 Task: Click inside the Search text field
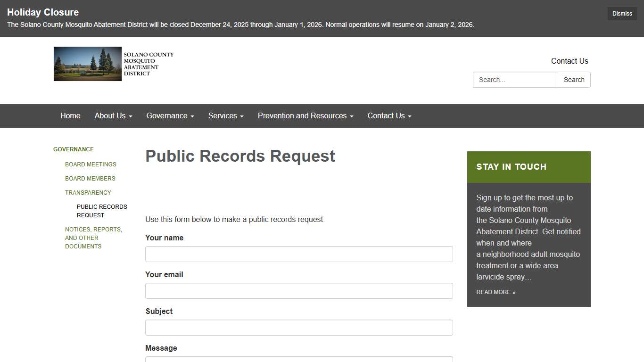[x=515, y=80]
